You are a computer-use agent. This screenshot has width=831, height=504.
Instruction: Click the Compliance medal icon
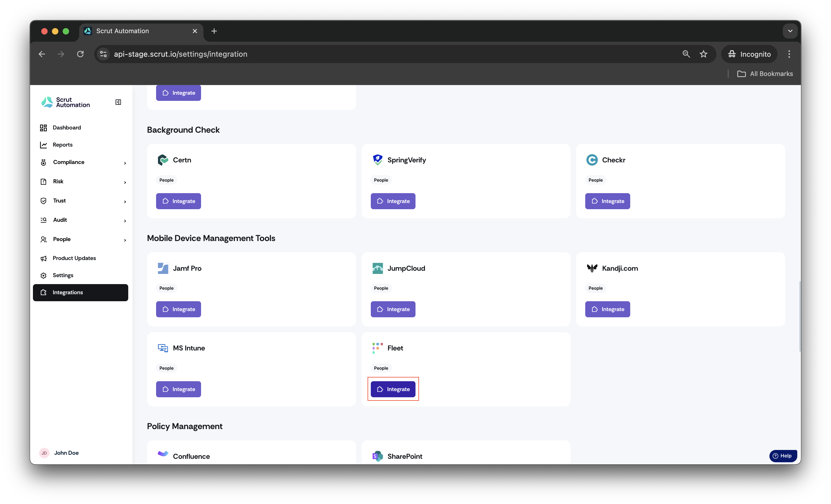(x=44, y=162)
